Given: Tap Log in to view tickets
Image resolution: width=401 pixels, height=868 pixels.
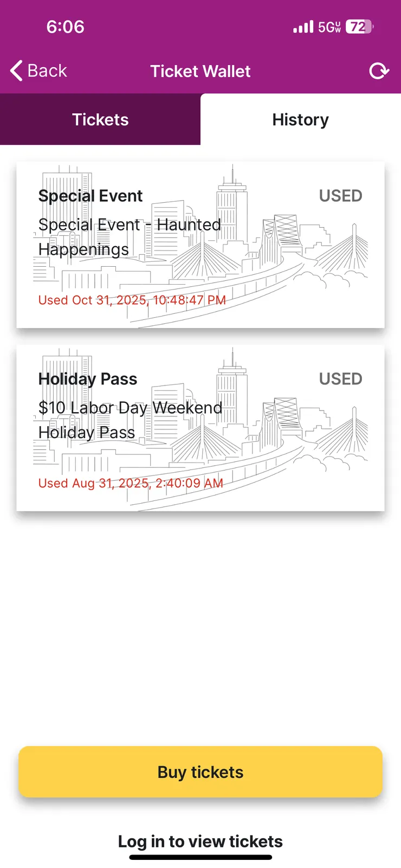Looking at the screenshot, I should [x=200, y=841].
